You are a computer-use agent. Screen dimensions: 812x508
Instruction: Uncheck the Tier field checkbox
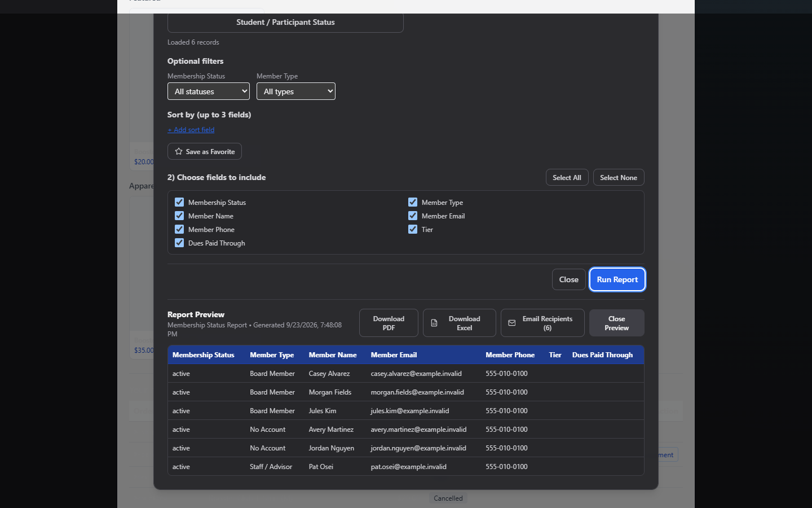[x=413, y=229]
